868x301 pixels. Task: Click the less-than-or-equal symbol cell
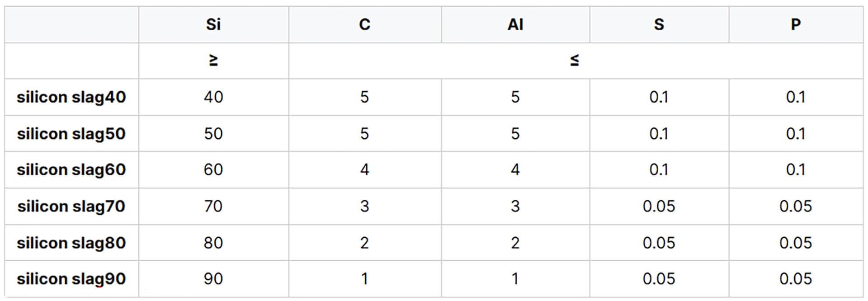click(x=575, y=61)
